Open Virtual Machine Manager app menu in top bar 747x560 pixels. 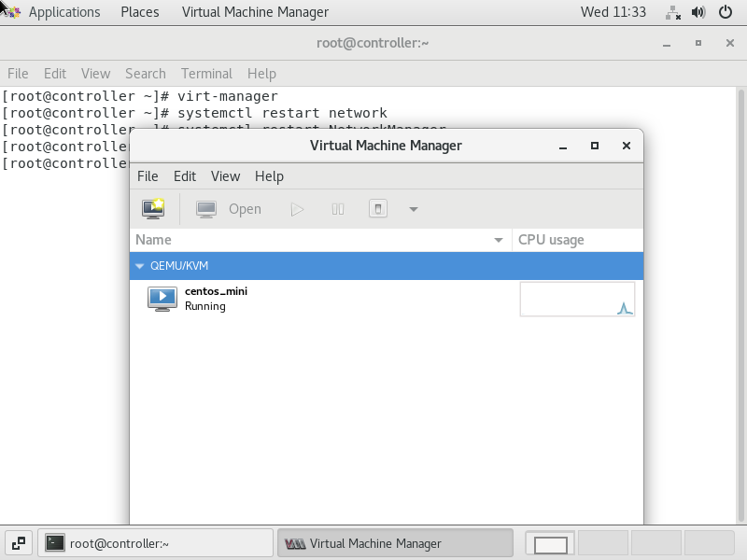255,12
